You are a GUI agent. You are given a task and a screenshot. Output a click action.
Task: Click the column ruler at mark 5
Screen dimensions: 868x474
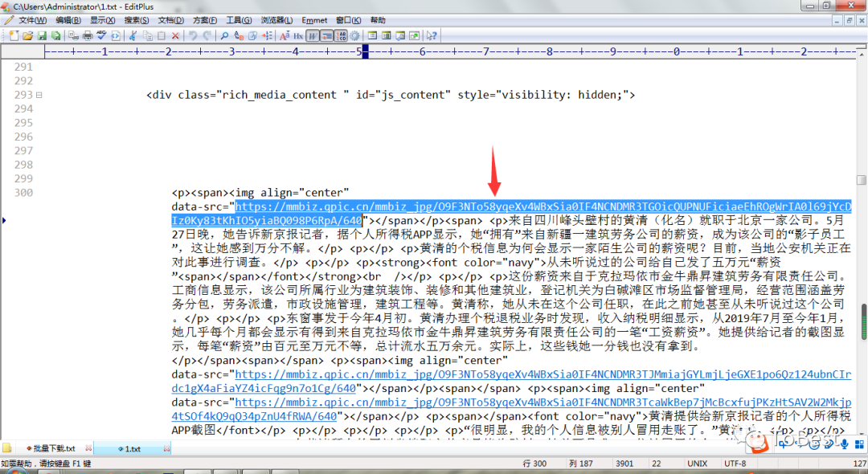tap(358, 52)
